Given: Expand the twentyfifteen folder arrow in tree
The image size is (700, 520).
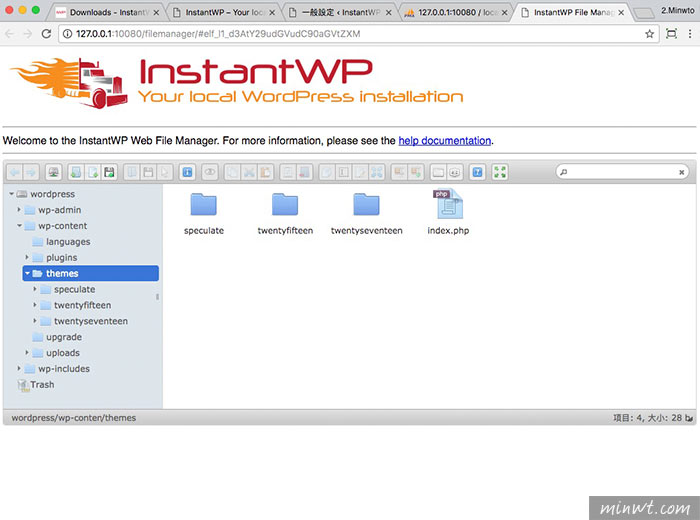Looking at the screenshot, I should coord(35,305).
